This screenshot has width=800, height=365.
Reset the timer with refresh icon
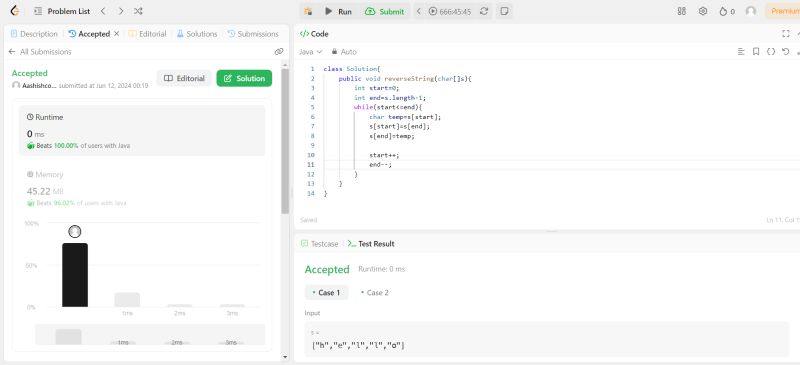tap(484, 11)
